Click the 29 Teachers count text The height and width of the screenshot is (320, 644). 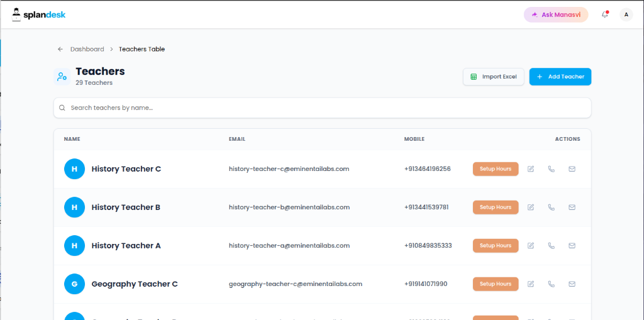[x=94, y=82]
